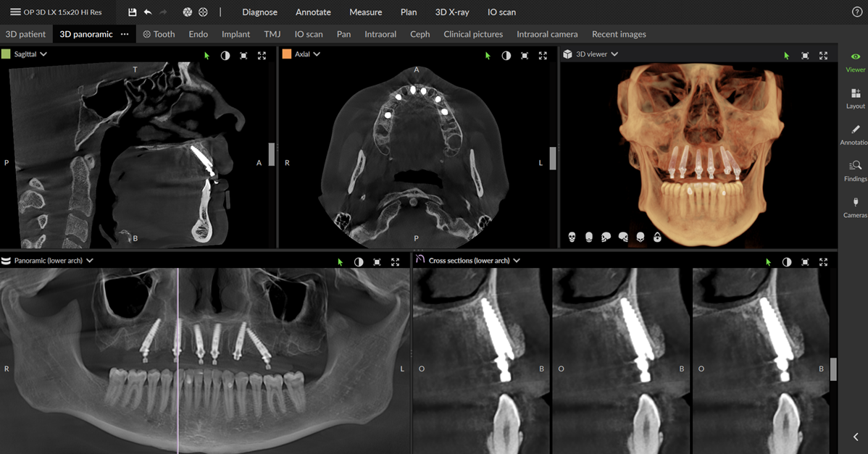
Task: Open the Layout panel in right sidebar
Action: click(x=855, y=98)
